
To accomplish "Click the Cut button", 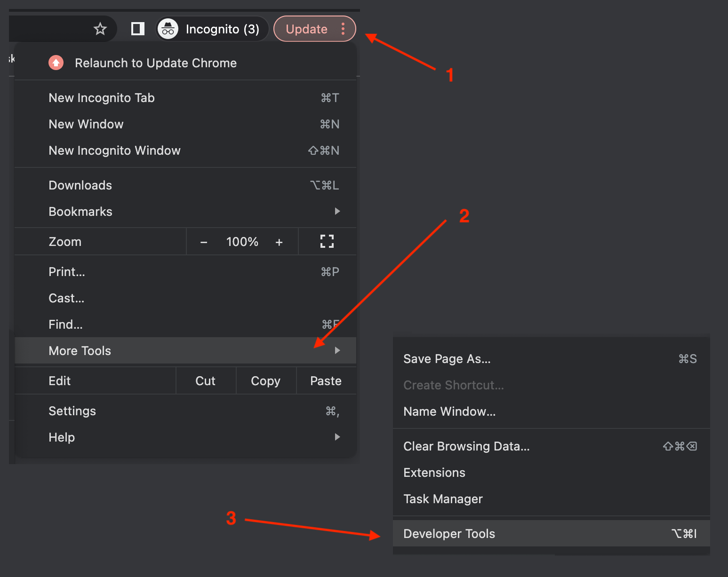I will tap(205, 381).
